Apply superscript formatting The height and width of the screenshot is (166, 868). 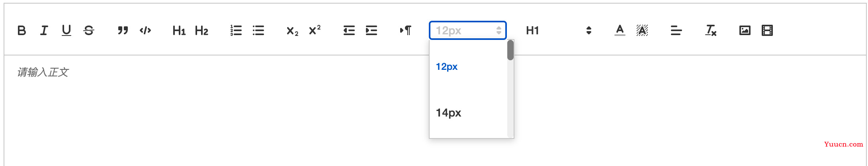(315, 30)
